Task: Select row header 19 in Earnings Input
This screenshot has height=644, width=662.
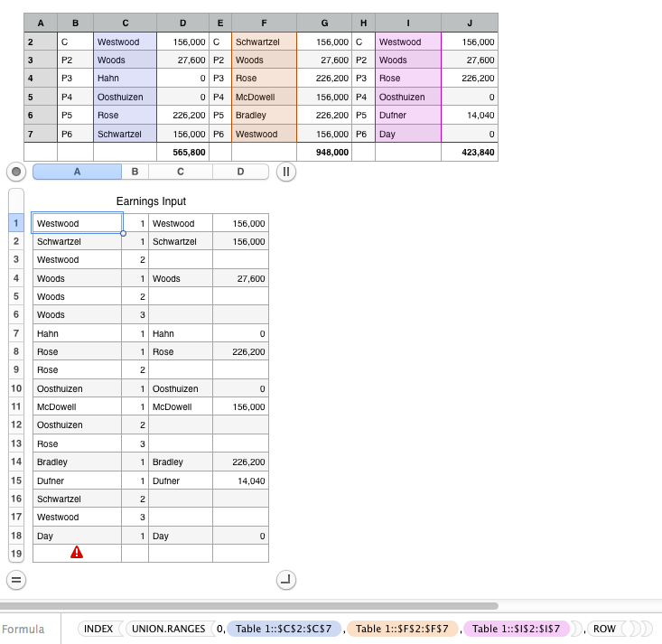Action: point(16,553)
